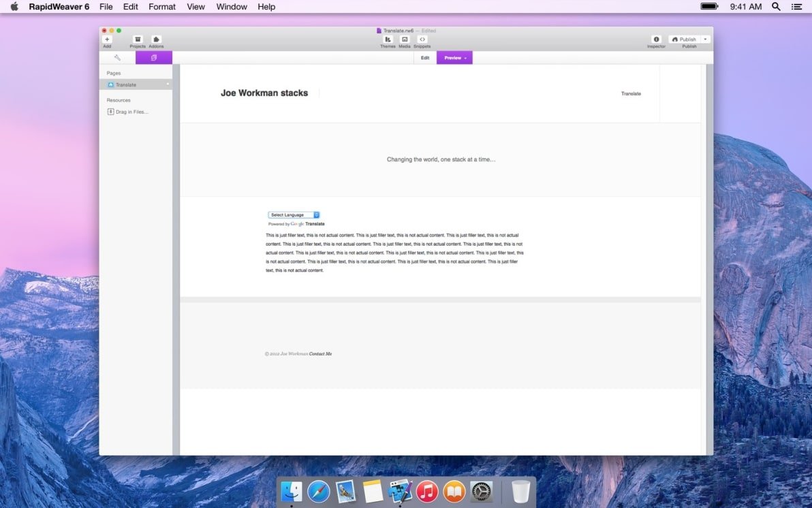The width and height of the screenshot is (812, 508).
Task: Open the Format menu
Action: pos(161,7)
